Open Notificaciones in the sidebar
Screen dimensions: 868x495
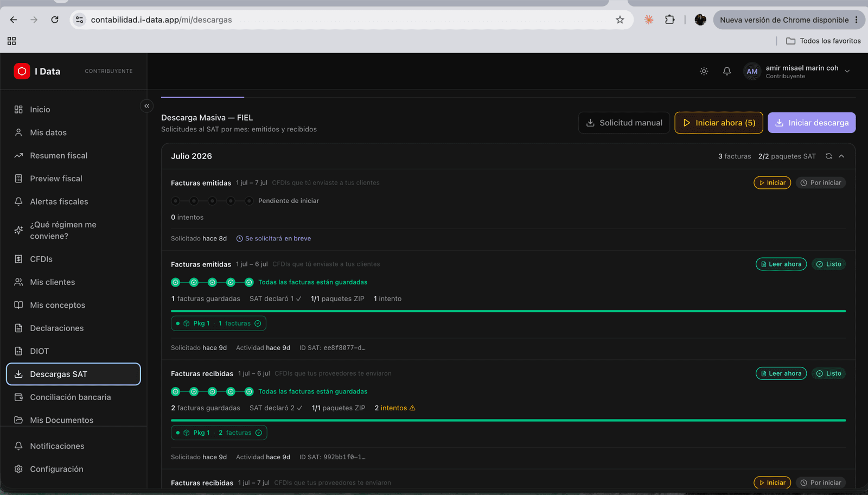pos(73,446)
